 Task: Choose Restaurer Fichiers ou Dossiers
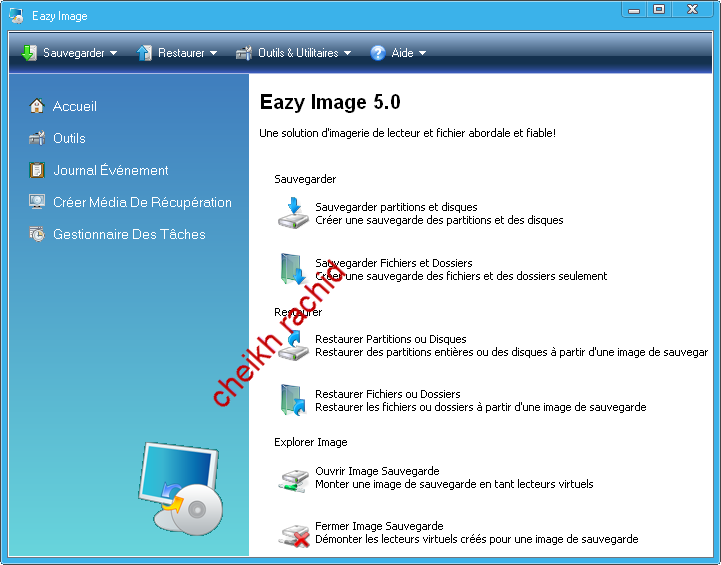click(x=388, y=394)
